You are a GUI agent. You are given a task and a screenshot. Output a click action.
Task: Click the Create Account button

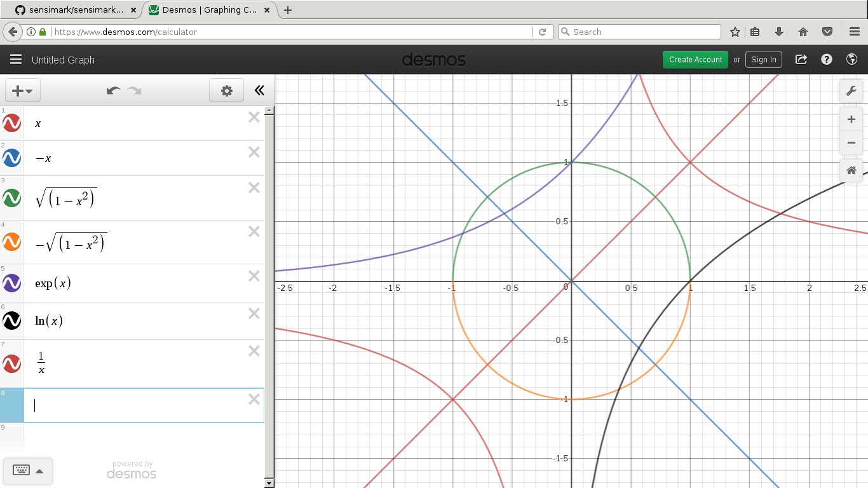pos(695,59)
